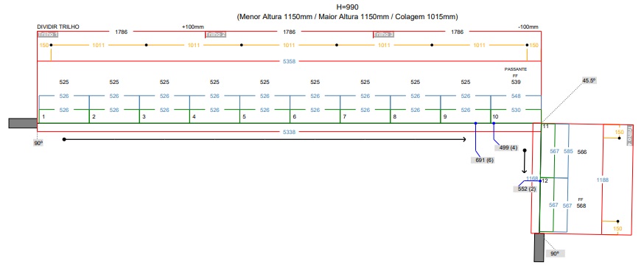Select glass panel number 1
This screenshot has width=644, height=271.
63,116
